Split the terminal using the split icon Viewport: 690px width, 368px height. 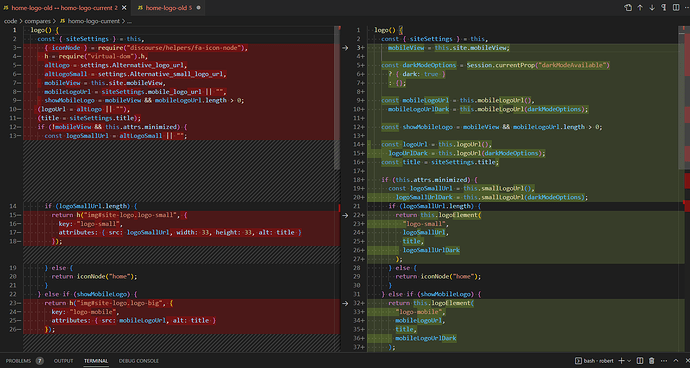coord(640,361)
